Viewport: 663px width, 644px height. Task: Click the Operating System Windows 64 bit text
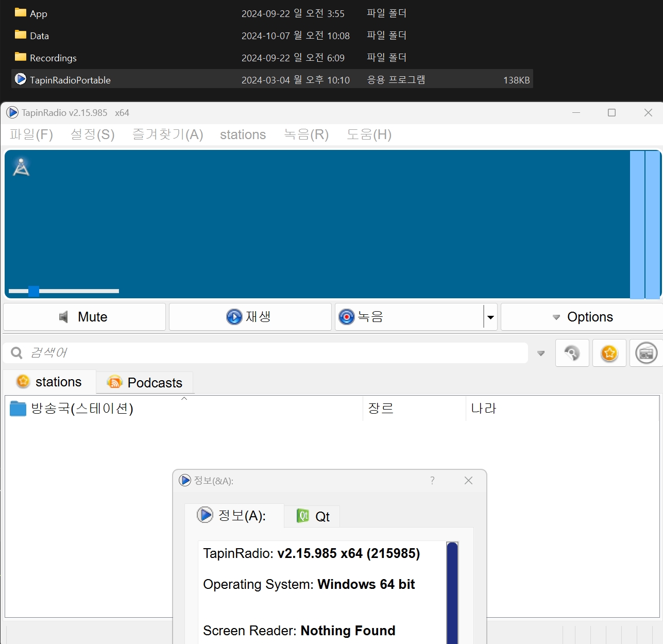click(x=309, y=584)
